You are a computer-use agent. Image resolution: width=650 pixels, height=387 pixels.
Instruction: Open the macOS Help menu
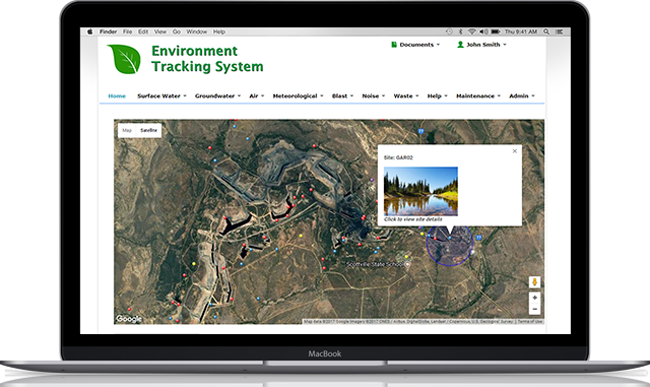pyautogui.click(x=219, y=31)
